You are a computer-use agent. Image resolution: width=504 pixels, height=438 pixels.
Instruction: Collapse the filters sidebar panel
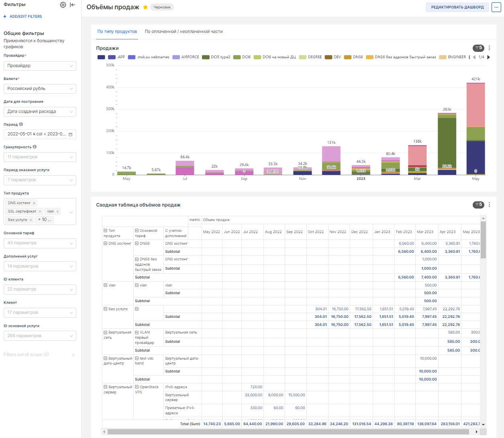(72, 5)
